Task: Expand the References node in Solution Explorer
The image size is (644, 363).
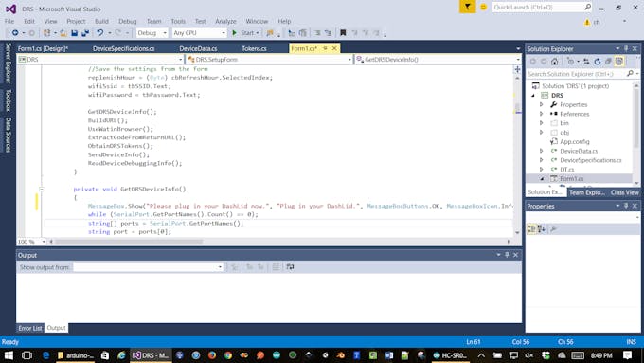Action: [542, 114]
